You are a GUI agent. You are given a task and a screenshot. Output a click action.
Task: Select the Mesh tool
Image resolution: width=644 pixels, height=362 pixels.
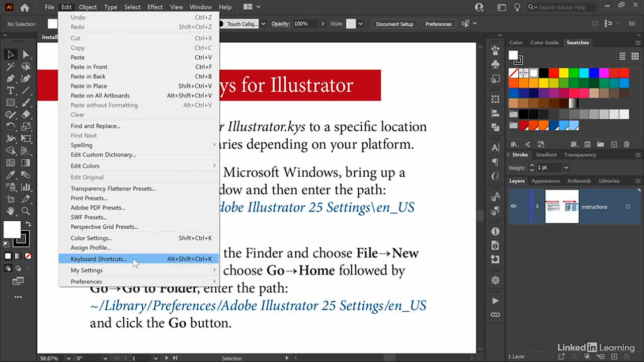(x=10, y=163)
